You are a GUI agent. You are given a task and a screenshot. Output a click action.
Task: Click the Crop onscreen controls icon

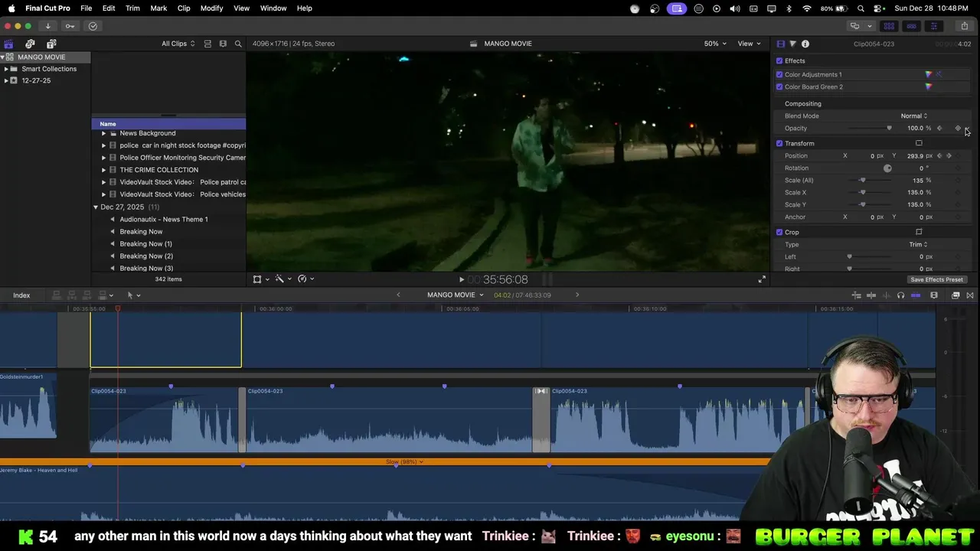919,232
